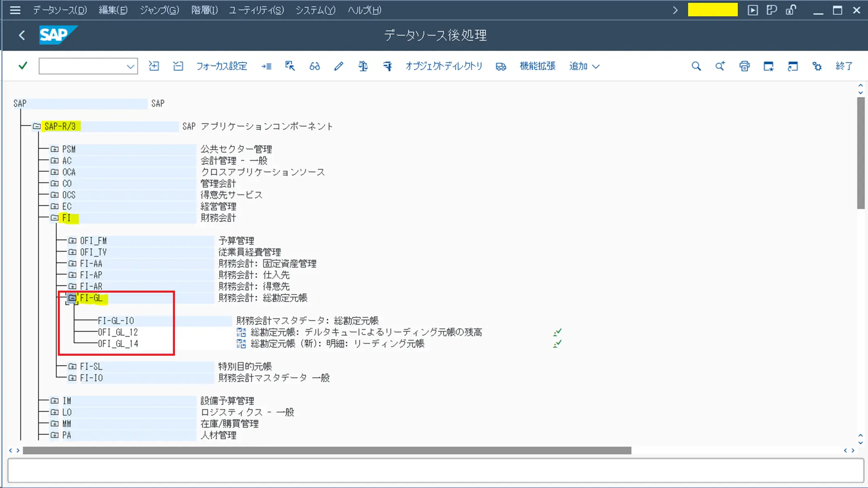Click the green checkmark Enter icon
This screenshot has width=868, height=488.
pos(23,66)
